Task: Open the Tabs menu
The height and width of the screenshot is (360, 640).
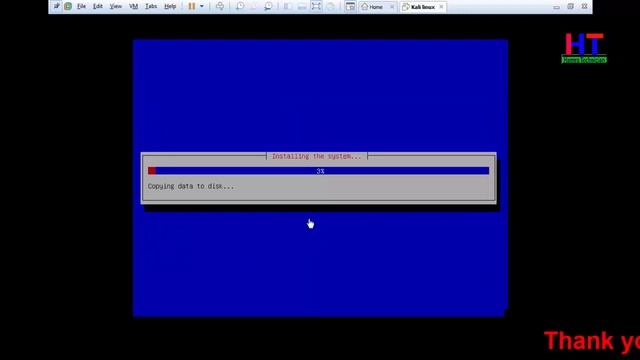Action: pyautogui.click(x=151, y=7)
